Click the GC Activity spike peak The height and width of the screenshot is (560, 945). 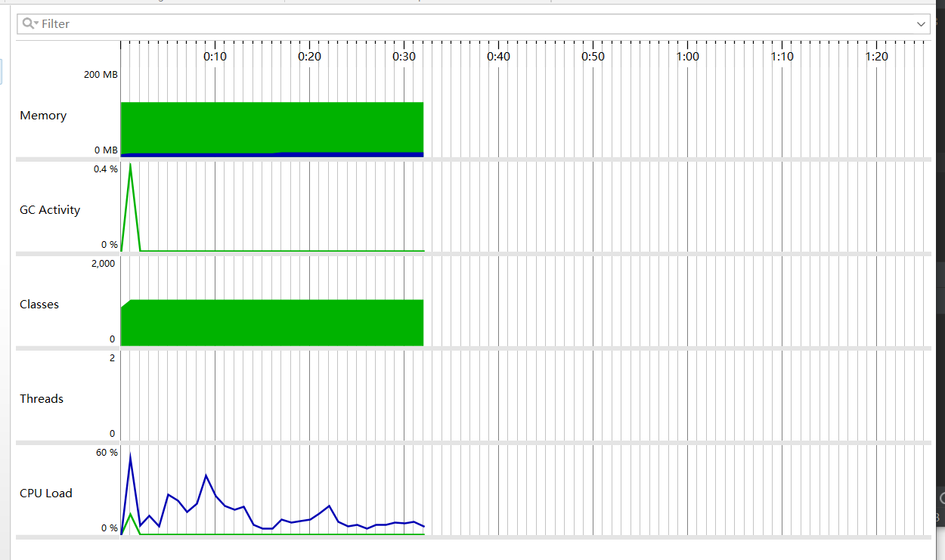[x=131, y=165]
